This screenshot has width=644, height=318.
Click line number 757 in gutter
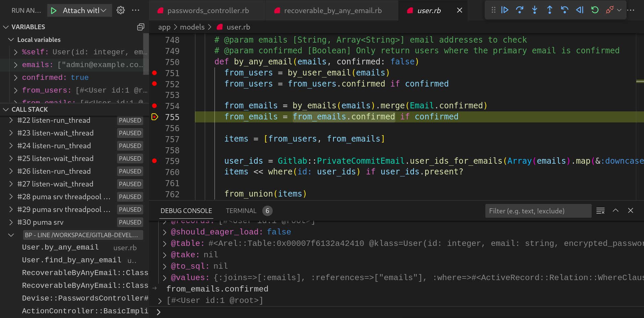(x=172, y=139)
